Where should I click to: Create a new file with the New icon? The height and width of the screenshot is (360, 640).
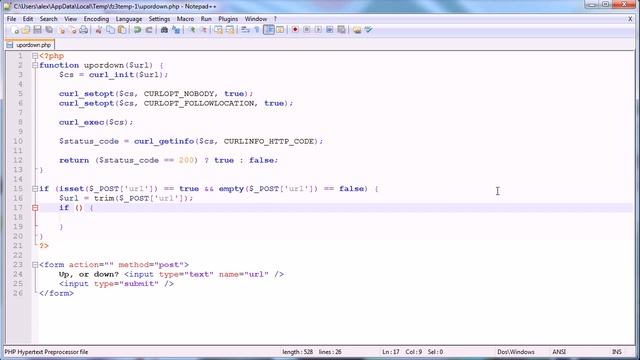[x=15, y=30]
